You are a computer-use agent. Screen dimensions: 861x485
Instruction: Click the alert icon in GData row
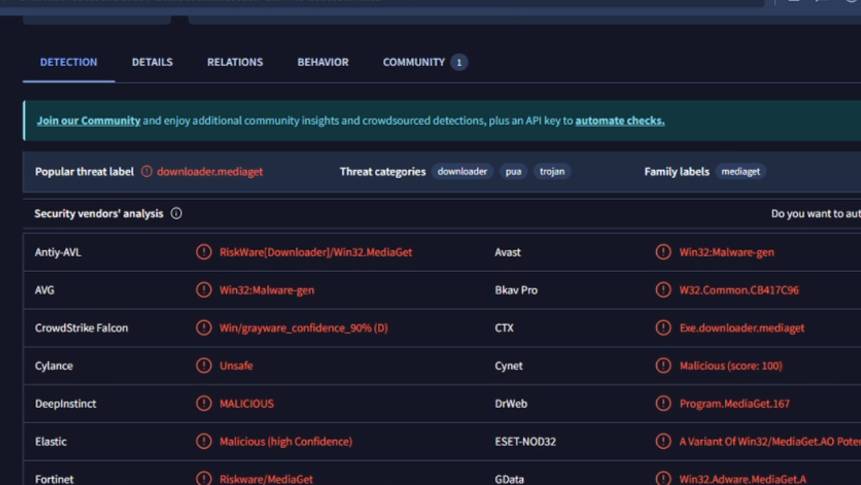[663, 478]
